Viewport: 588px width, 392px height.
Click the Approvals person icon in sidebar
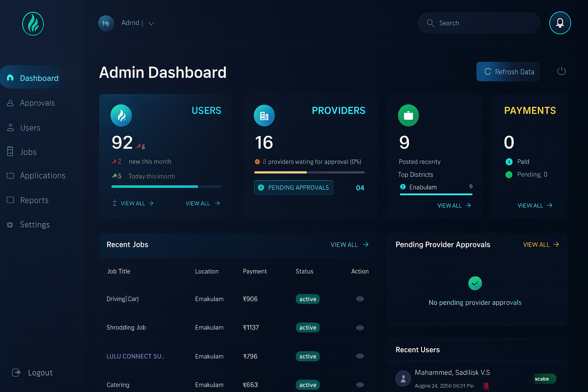click(x=10, y=103)
